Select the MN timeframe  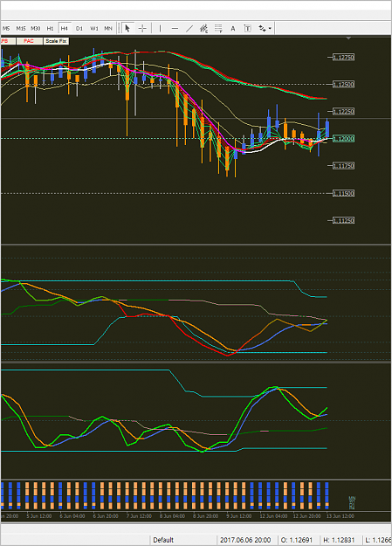[x=108, y=28]
